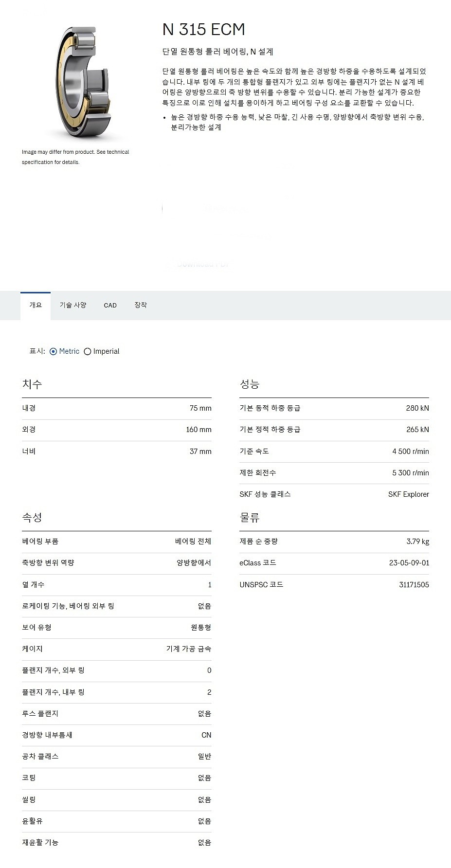Click the 기준 속도 value 4 500 r/min

411,452
